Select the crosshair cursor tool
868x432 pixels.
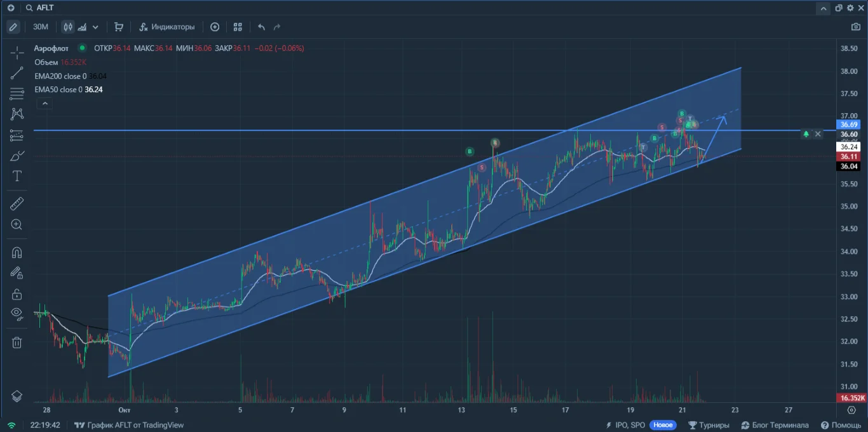(x=17, y=52)
